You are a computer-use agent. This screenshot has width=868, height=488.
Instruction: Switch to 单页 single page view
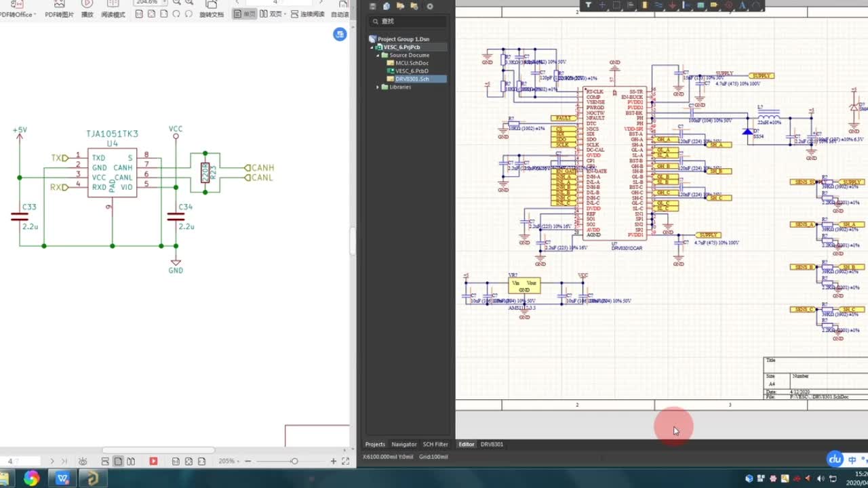pos(245,14)
